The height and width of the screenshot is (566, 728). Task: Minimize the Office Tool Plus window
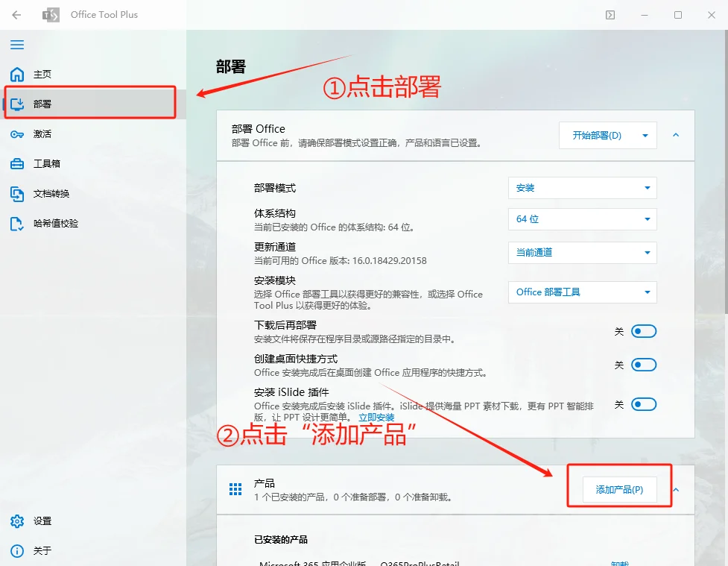coord(644,15)
